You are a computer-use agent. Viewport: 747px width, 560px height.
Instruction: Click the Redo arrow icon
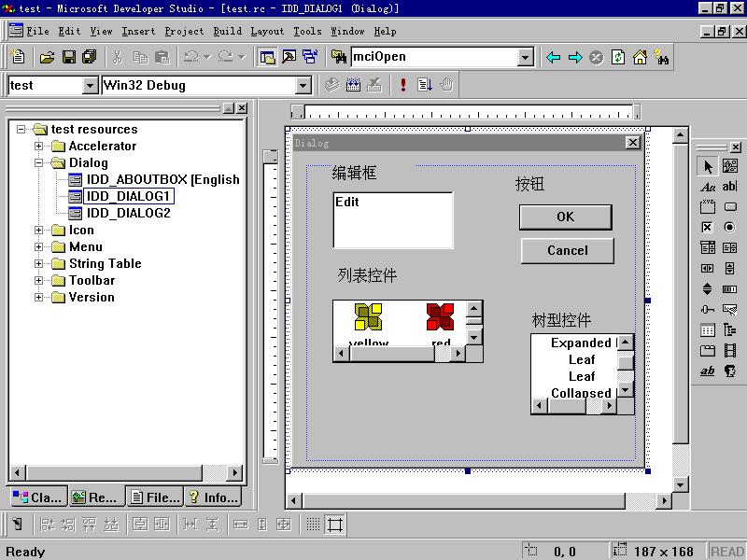tap(225, 57)
